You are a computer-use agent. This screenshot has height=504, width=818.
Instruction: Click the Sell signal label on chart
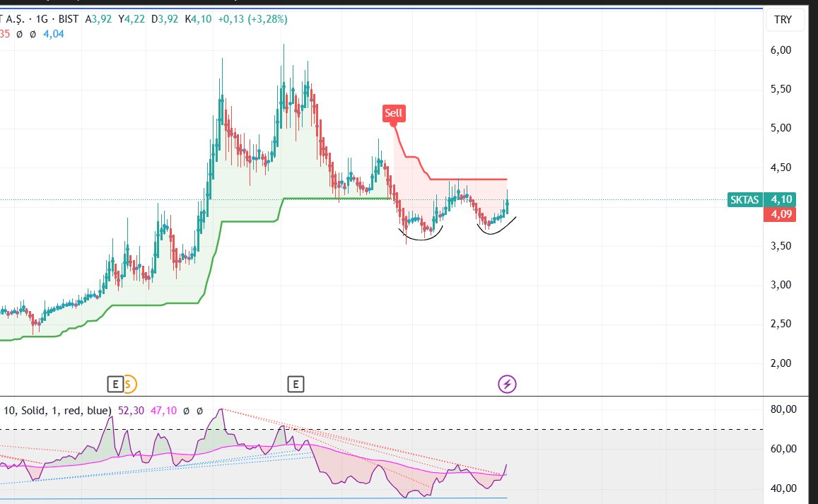(393, 114)
